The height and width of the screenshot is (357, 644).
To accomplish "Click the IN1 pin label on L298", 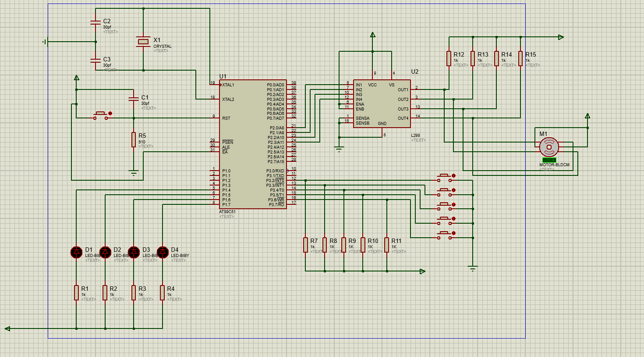I will [359, 85].
